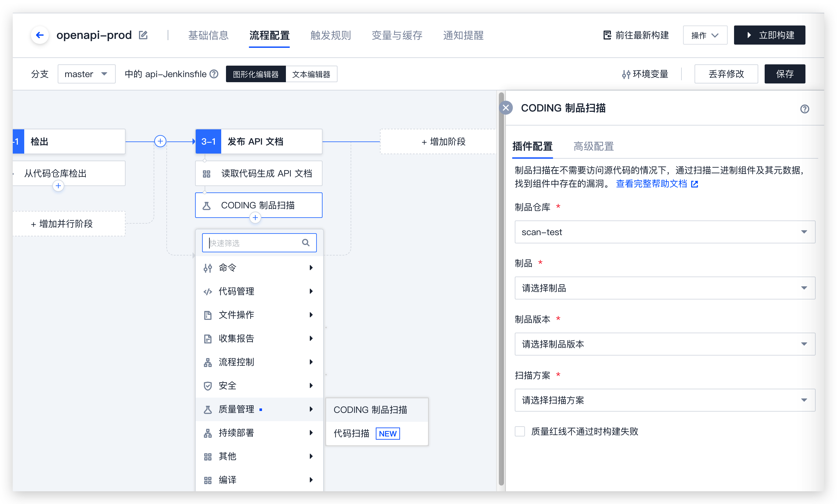Image resolution: width=837 pixels, height=504 pixels.
Task: Expand the 持续部署 submenu arrow
Action: 311,433
